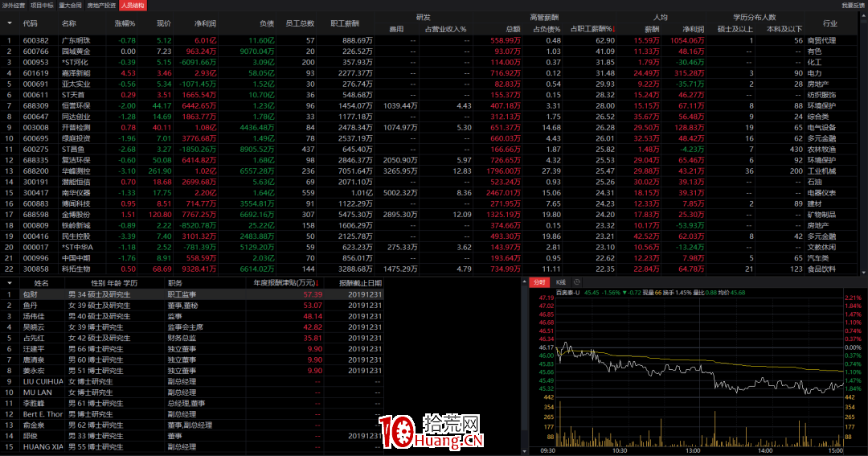Viewport: 868px width, 456px height.
Task: Switch to the 项目中标 tab
Action: (42, 5)
